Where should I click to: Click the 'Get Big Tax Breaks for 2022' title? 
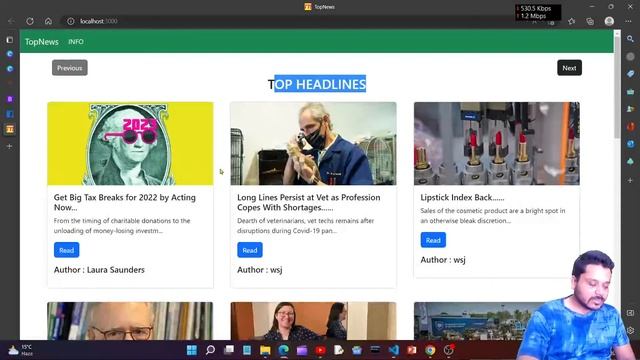(x=124, y=202)
